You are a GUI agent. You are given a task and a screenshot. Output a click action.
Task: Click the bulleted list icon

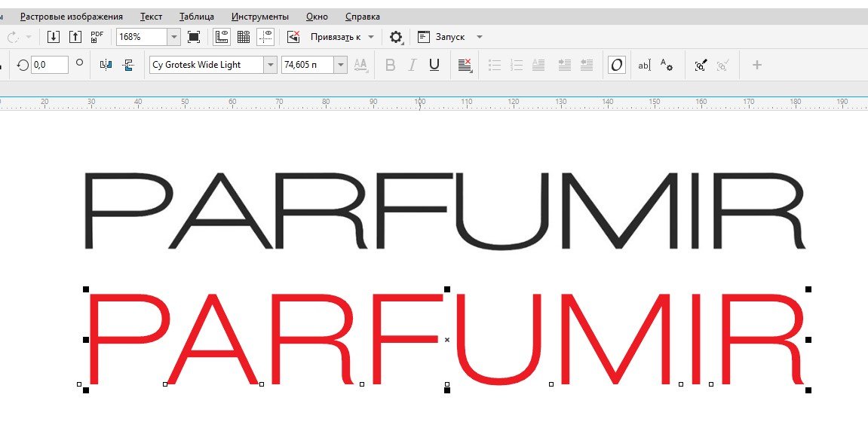click(495, 65)
